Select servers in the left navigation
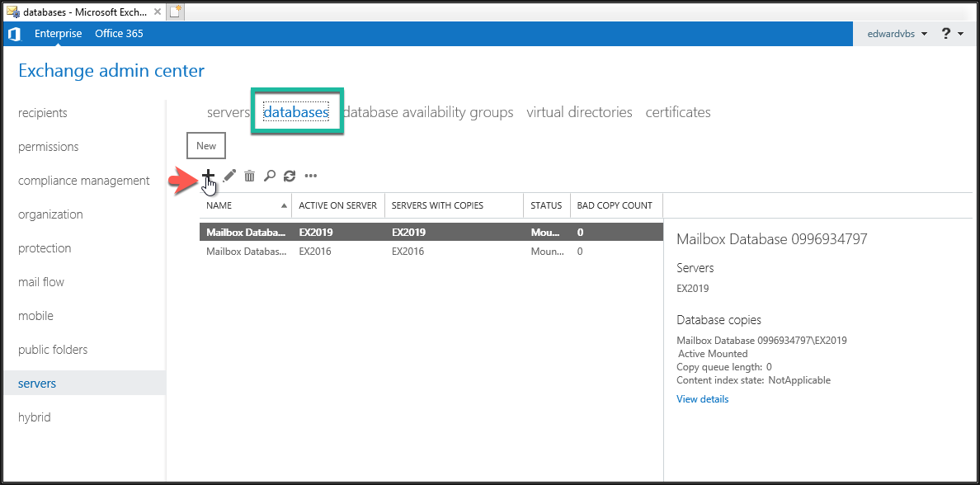980x485 pixels. (84, 383)
